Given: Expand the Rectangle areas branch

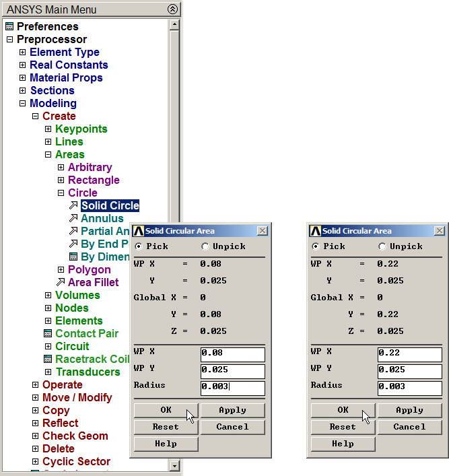Looking at the screenshot, I should tap(61, 180).
